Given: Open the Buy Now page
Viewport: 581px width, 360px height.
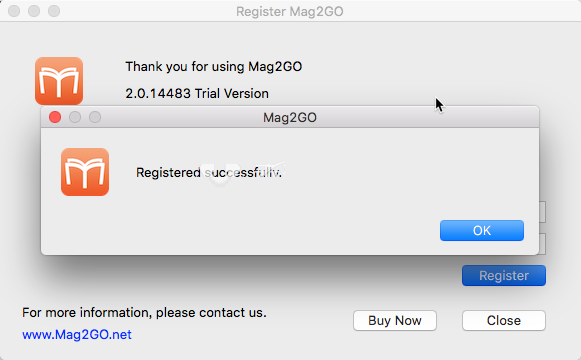Looking at the screenshot, I should click(x=395, y=320).
